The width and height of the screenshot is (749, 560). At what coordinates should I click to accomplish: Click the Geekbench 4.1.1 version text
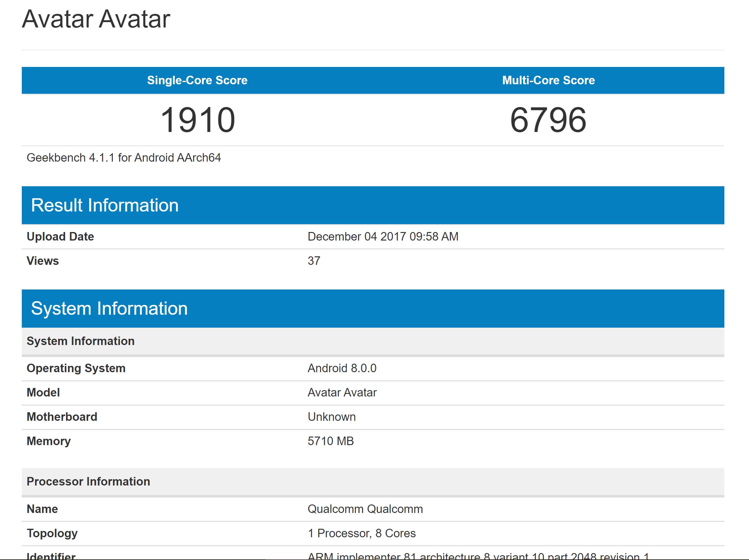pyautogui.click(x=124, y=158)
